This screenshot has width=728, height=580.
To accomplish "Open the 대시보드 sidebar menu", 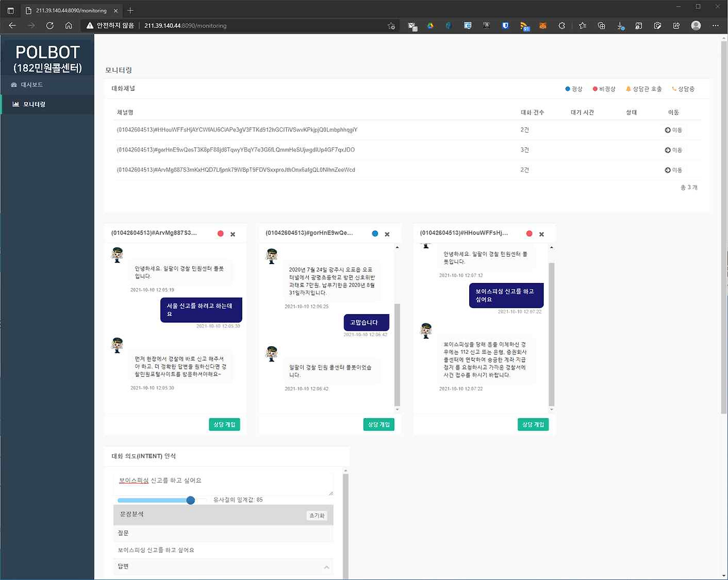I will pyautogui.click(x=47, y=85).
